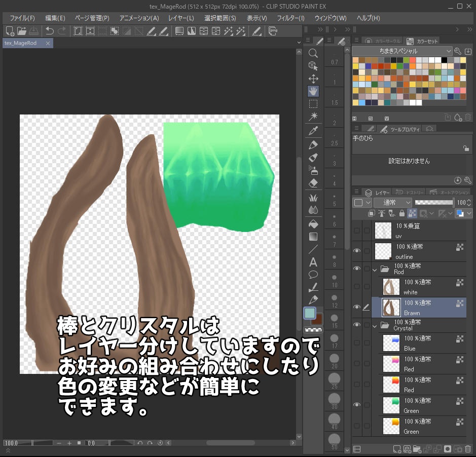
Task: Collapse the Rod layer folder
Action: pyautogui.click(x=375, y=270)
